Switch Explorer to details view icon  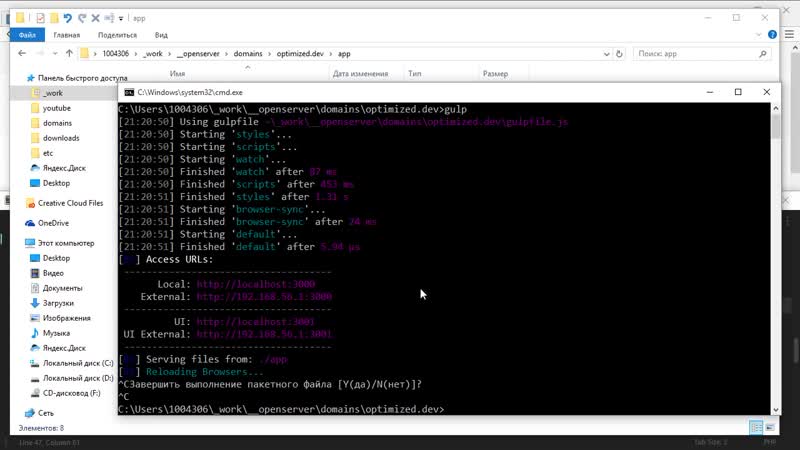(x=756, y=427)
